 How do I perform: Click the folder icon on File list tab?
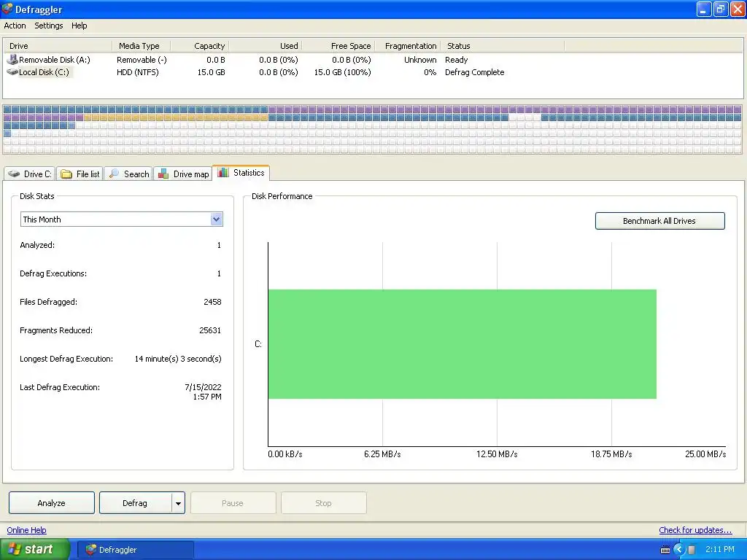[x=66, y=174]
